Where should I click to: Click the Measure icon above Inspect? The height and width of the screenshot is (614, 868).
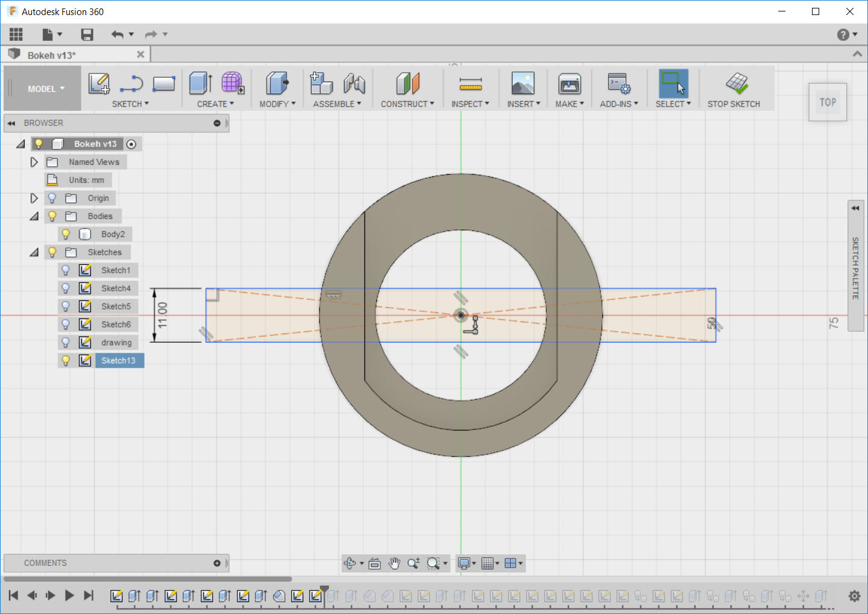coord(470,84)
